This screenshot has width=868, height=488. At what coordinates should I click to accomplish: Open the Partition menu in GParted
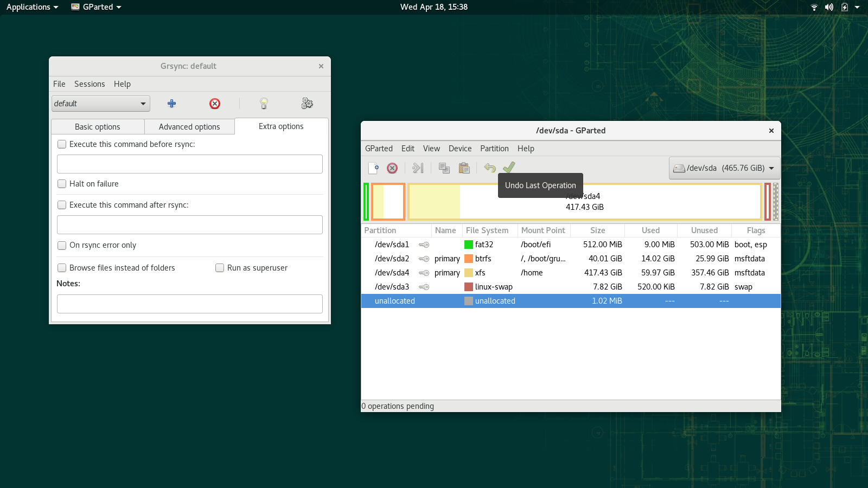pyautogui.click(x=494, y=149)
